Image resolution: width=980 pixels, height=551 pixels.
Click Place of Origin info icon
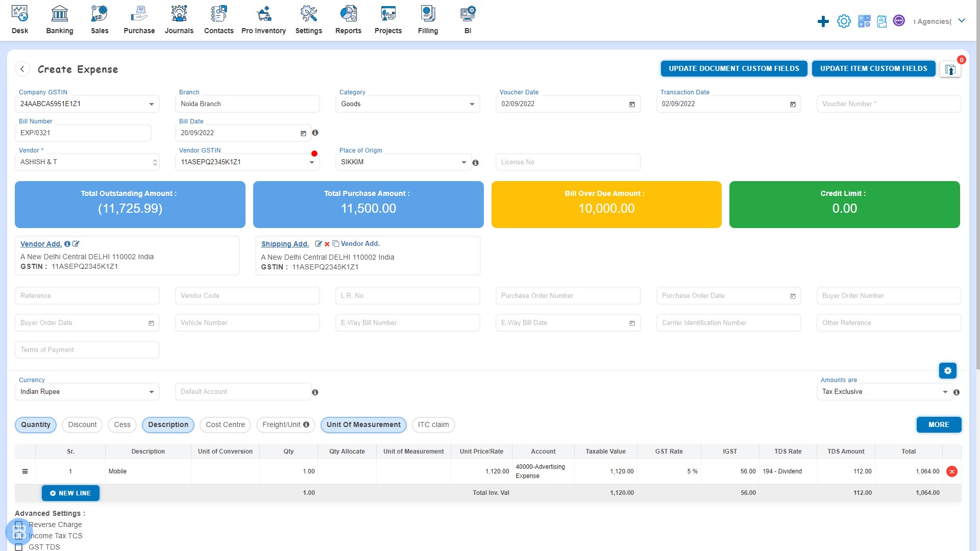[x=475, y=163]
